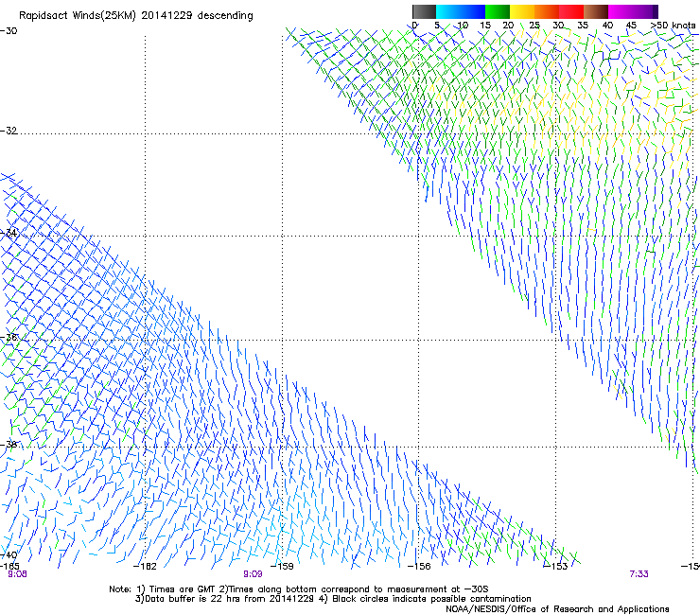The image size is (700, 615).
Task: Click the orange 25-30 knots color swatch
Action: 547,11
